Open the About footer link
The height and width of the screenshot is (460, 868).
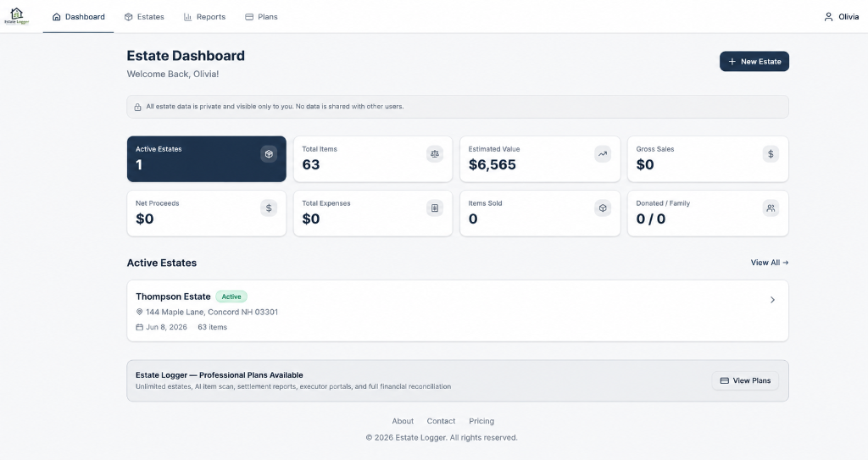click(x=403, y=421)
